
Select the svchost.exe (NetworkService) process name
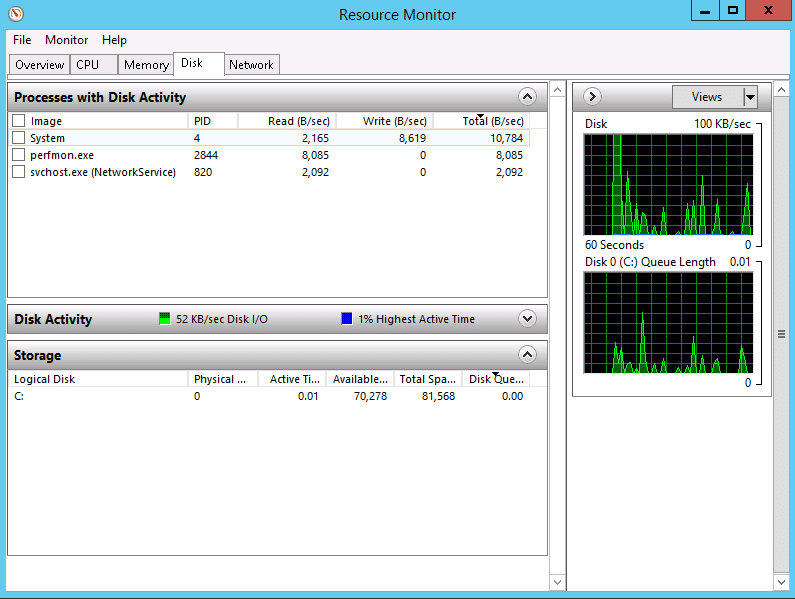103,172
